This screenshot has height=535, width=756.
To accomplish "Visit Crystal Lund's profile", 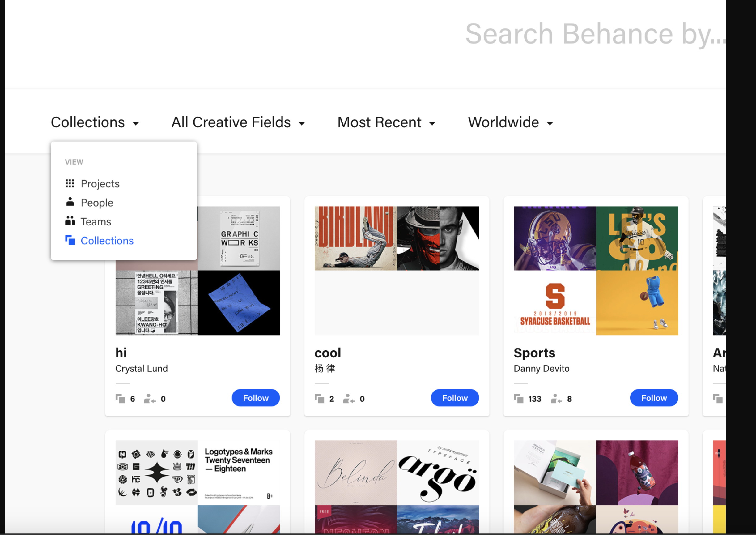I will [x=142, y=368].
